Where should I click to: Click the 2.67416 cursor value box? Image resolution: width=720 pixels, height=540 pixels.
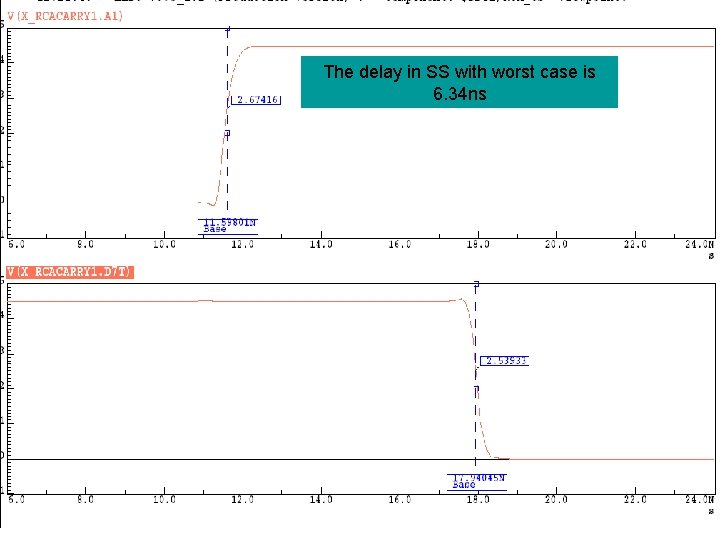click(256, 100)
